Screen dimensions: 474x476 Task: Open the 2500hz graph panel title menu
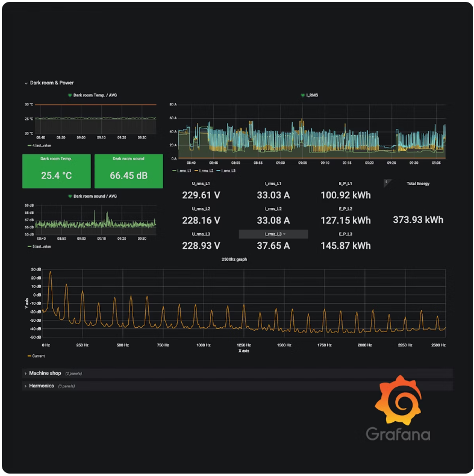[234, 259]
